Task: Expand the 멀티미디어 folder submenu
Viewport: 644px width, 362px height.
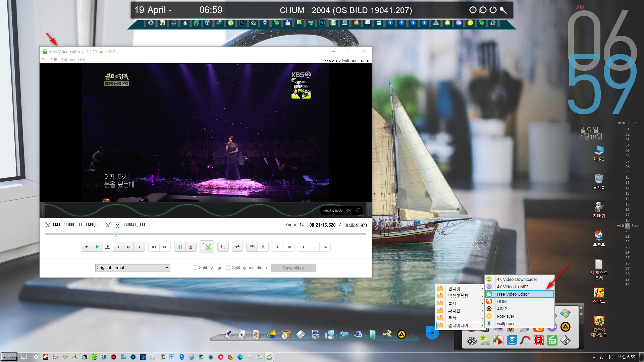Action: [x=460, y=325]
